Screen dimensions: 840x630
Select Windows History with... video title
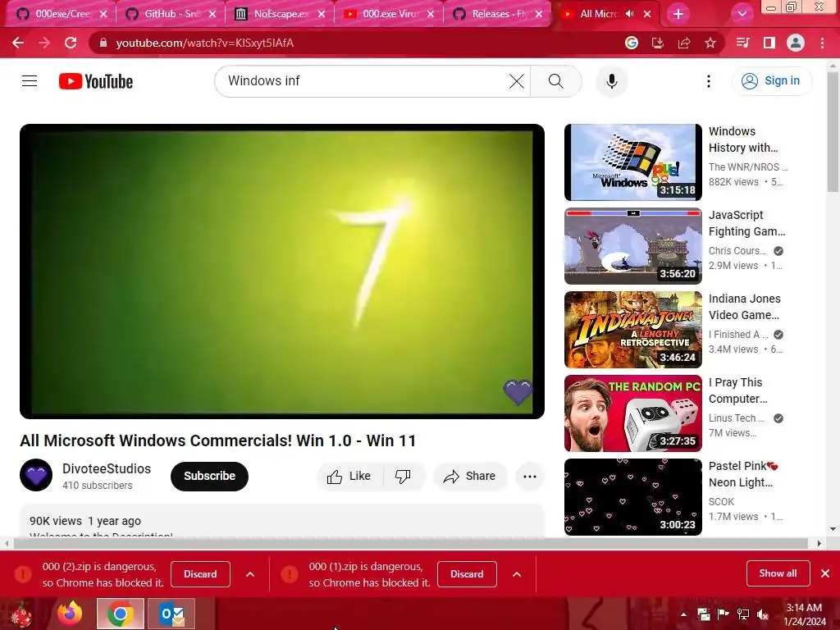743,139
